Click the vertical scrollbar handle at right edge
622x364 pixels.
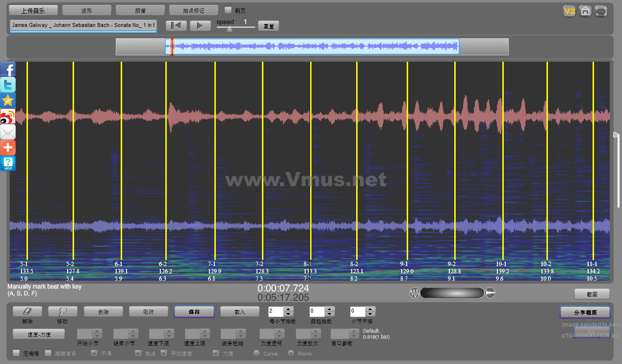tap(617, 135)
